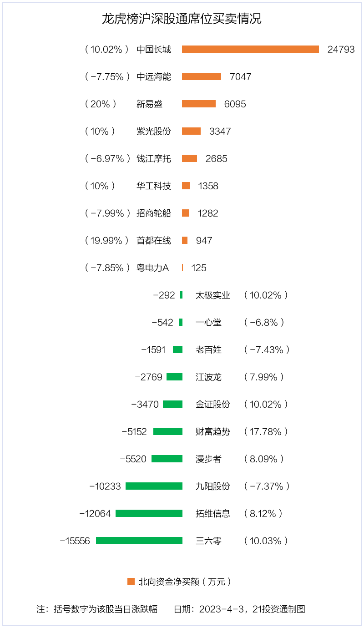
Task: Click the 九阳股份 green bar
Action: tap(154, 486)
